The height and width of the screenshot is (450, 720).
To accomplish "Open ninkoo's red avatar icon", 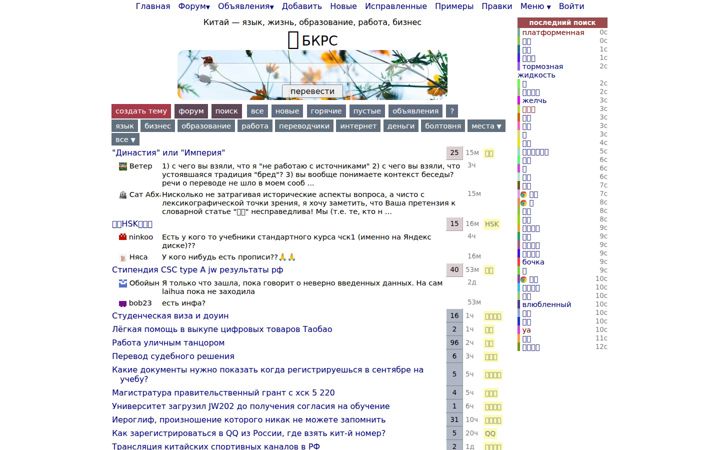I will (x=123, y=237).
